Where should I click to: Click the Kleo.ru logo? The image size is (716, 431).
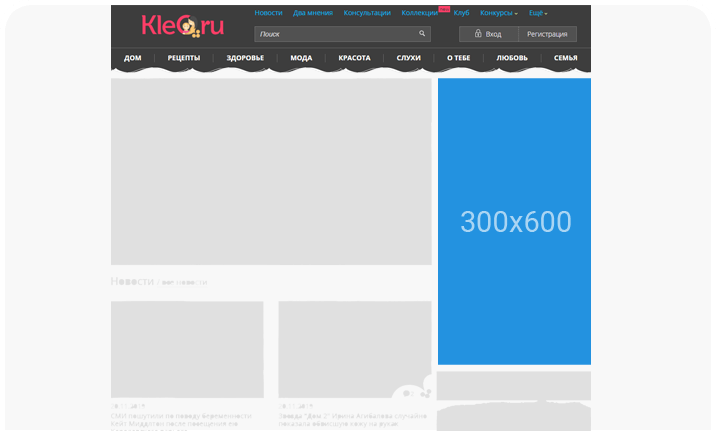tap(183, 25)
